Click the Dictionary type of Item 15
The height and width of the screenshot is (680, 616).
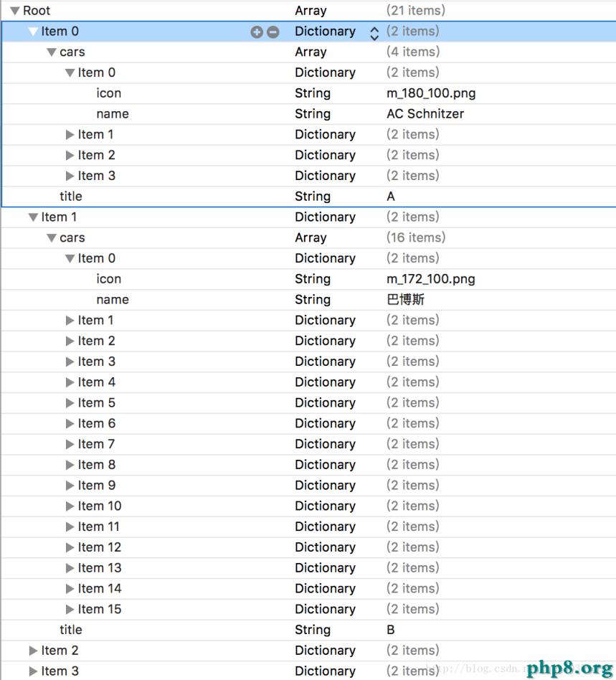(x=325, y=610)
